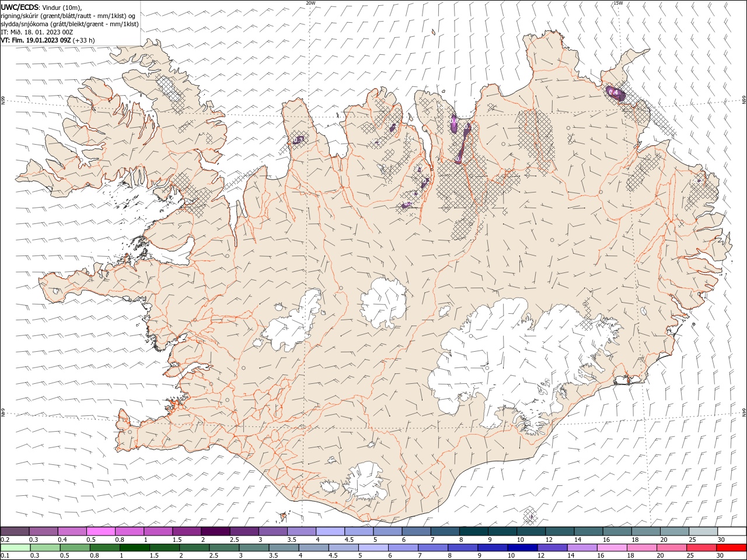Screen dimensions: 747x560
Task: Select the upper legend 0.5 pink swatch
Action: tap(100, 531)
